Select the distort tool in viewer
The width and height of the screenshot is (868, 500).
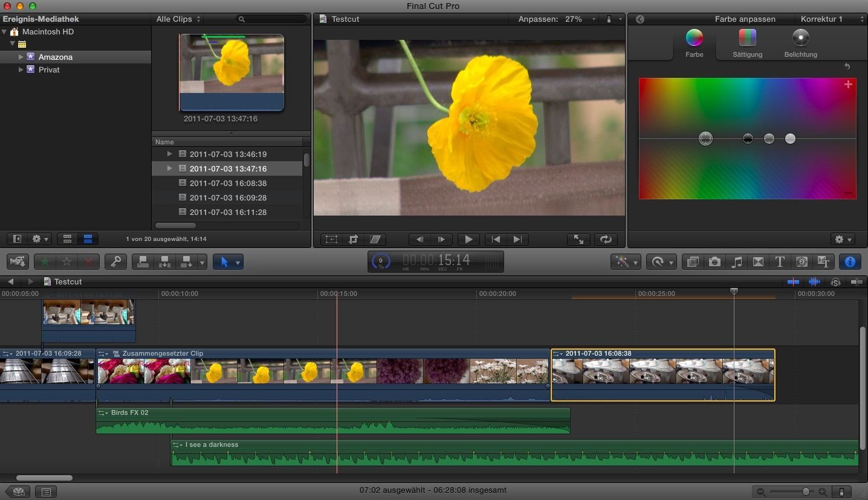(x=375, y=239)
